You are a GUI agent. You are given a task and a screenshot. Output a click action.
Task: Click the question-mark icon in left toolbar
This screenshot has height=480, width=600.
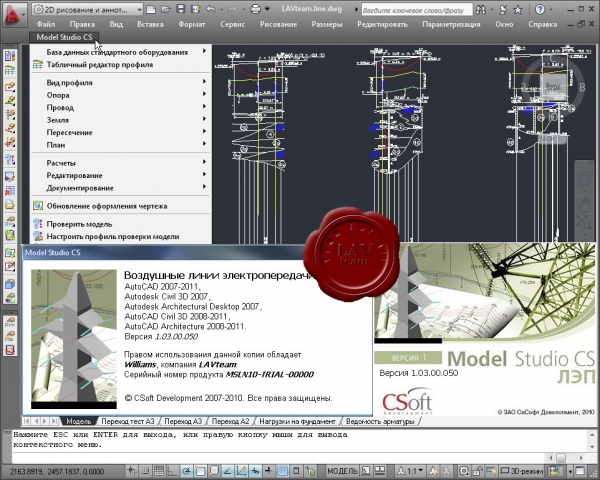(x=10, y=160)
